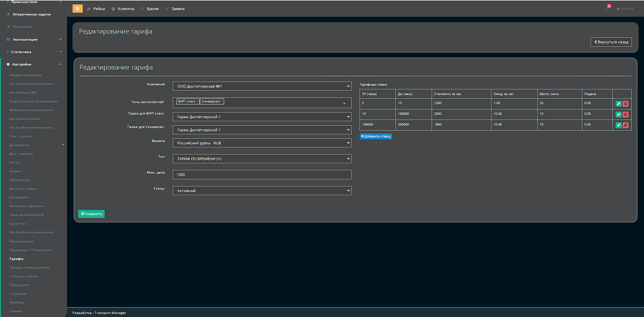Open Настройки мониторинга in the sidebar
This screenshot has height=317, width=644.
pos(31,128)
